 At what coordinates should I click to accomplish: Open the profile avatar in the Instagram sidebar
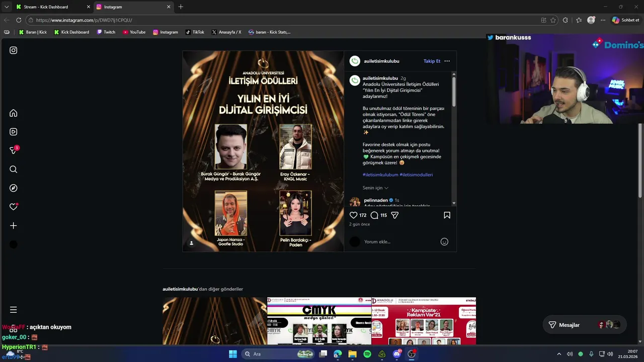pos(14,244)
